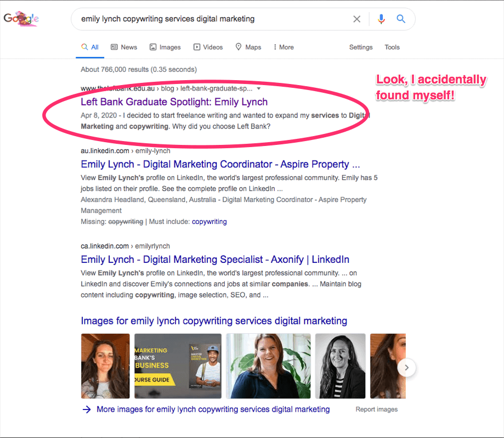
Task: Click the ca.linkedin.com › emilyrlynch URL
Action: click(125, 246)
